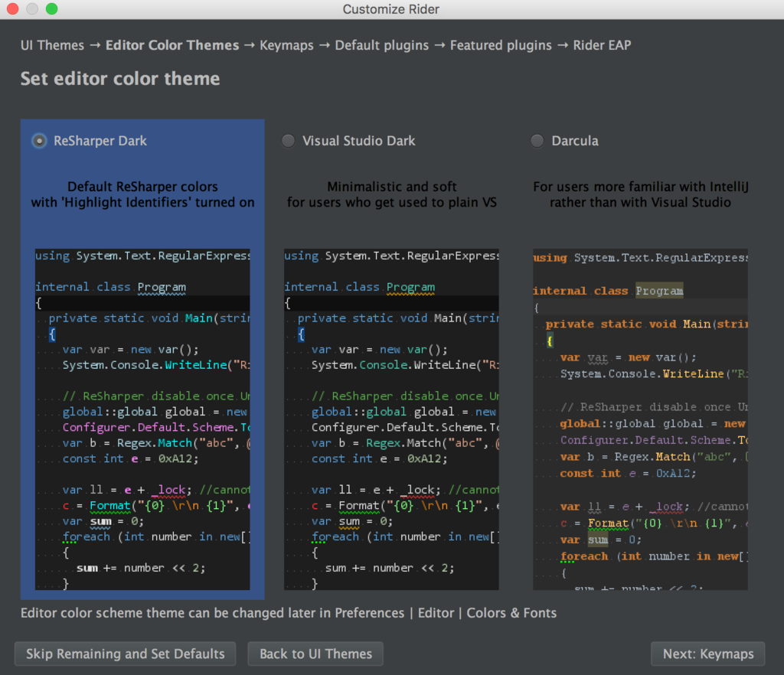
Task: Click the Minimalistic and soft description
Action: tap(391, 194)
